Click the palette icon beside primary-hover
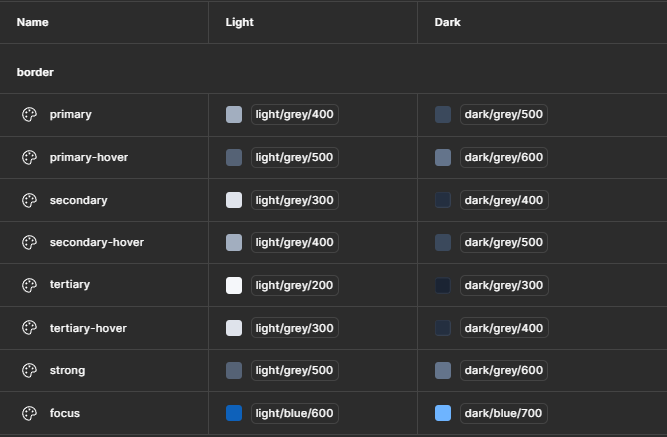The height and width of the screenshot is (437, 667). point(29,157)
